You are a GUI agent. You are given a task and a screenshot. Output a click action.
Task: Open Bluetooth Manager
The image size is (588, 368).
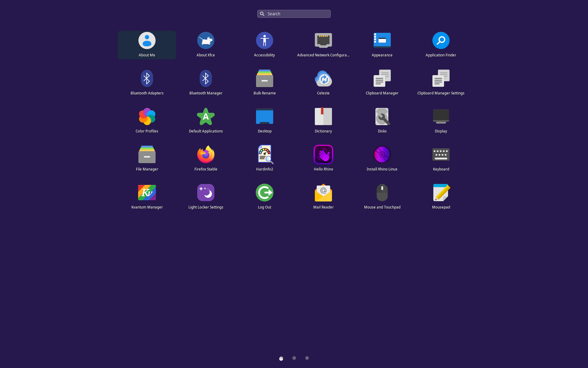(206, 79)
